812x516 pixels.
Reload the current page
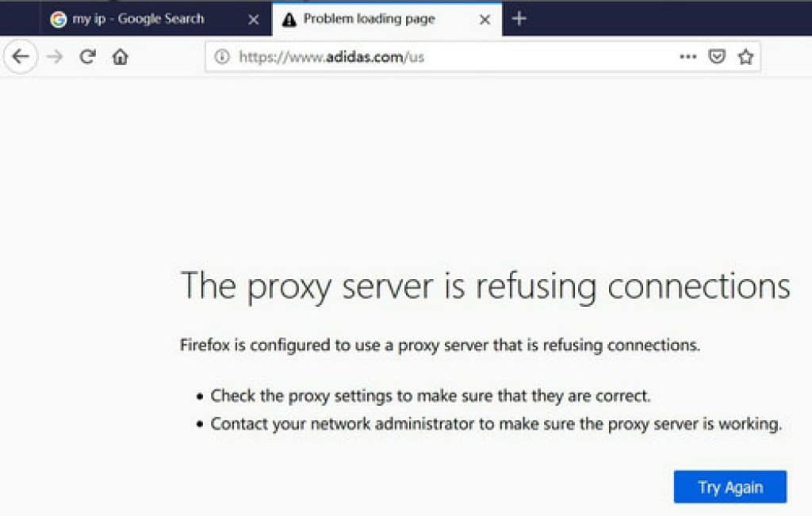(87, 56)
